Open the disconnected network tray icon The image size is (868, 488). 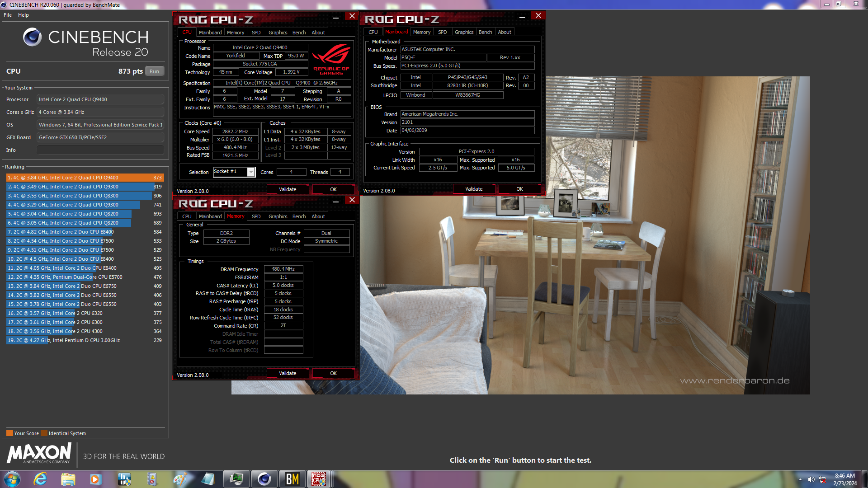point(822,479)
